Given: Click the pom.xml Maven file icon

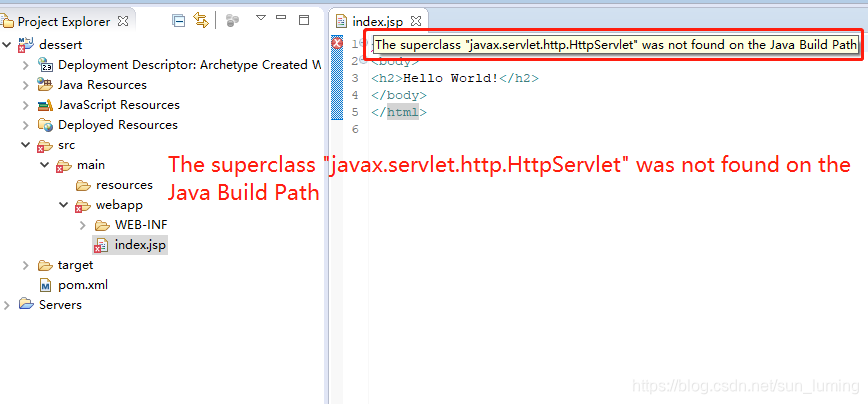Looking at the screenshot, I should click(46, 286).
